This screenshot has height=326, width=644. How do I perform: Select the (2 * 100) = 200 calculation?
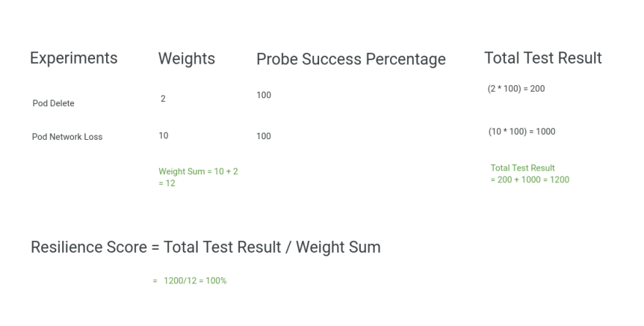(x=516, y=89)
